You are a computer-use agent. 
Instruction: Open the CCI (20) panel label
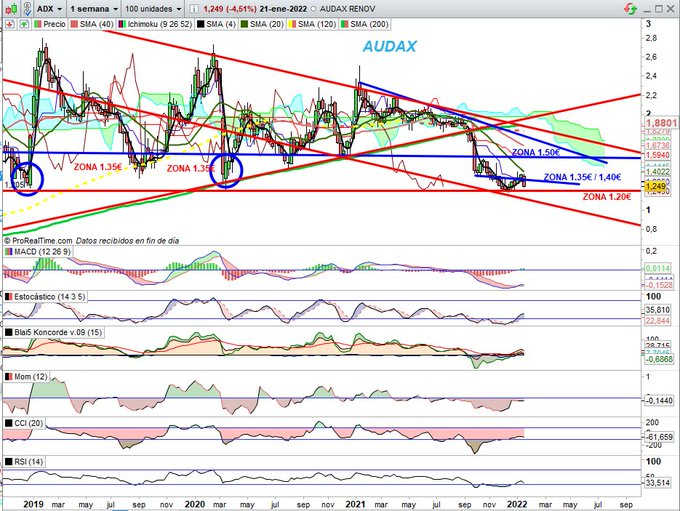click(x=24, y=423)
